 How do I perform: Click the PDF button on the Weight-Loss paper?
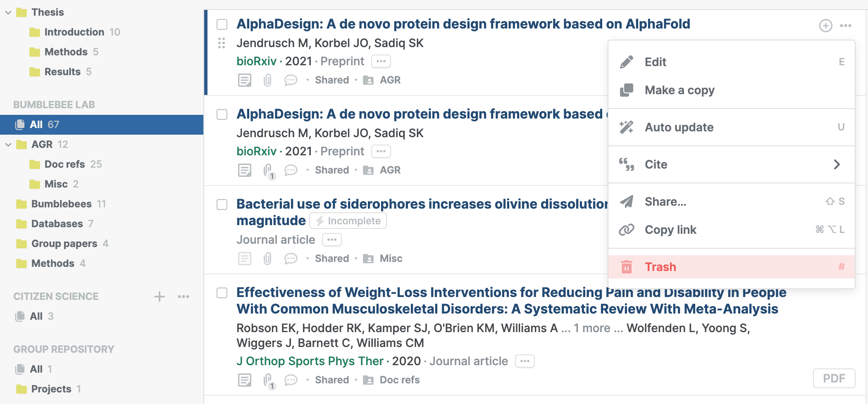point(834,378)
